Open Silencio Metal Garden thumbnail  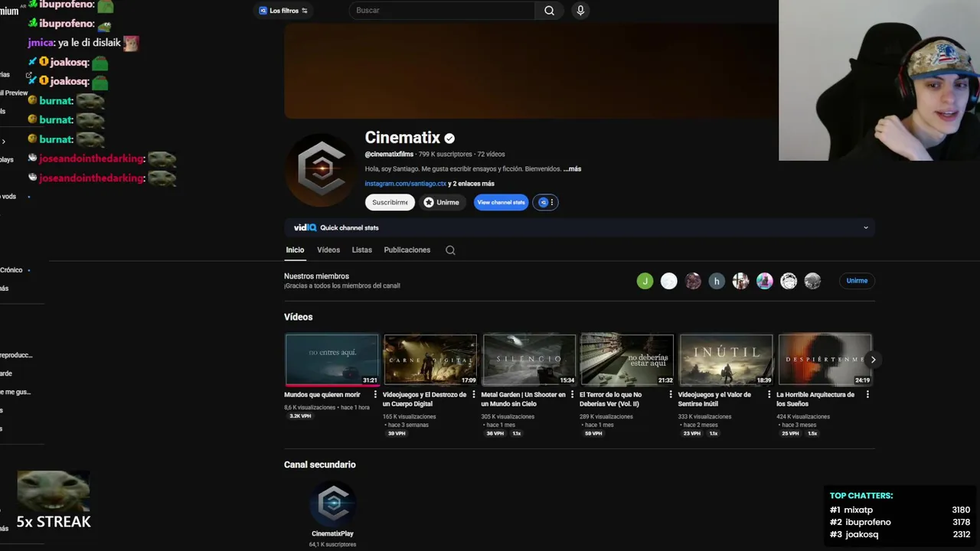coord(528,360)
